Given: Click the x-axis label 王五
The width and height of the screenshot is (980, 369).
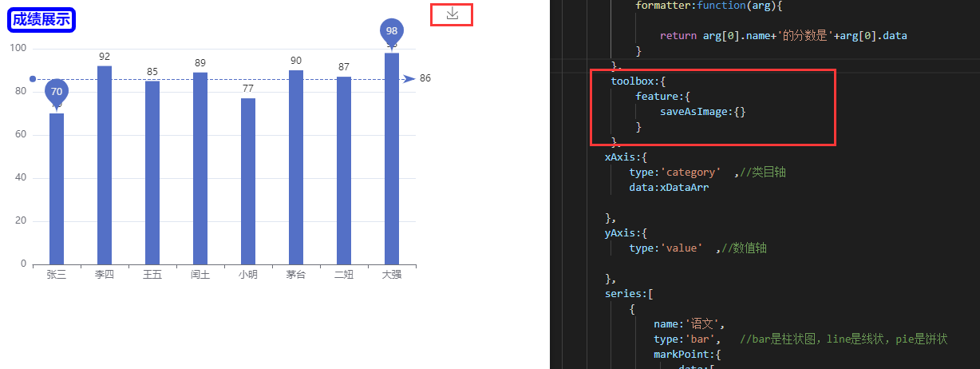Looking at the screenshot, I should pyautogui.click(x=152, y=275).
